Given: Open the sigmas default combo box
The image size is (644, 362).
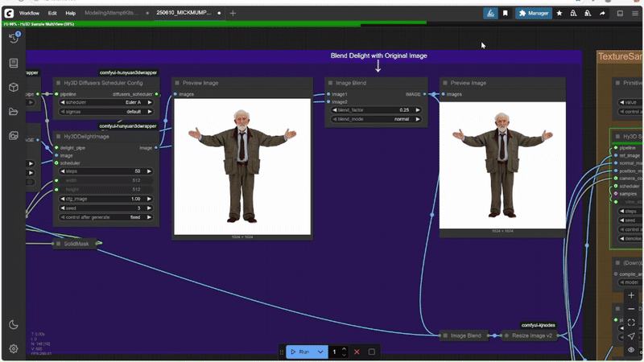Looking at the screenshot, I should (106, 112).
